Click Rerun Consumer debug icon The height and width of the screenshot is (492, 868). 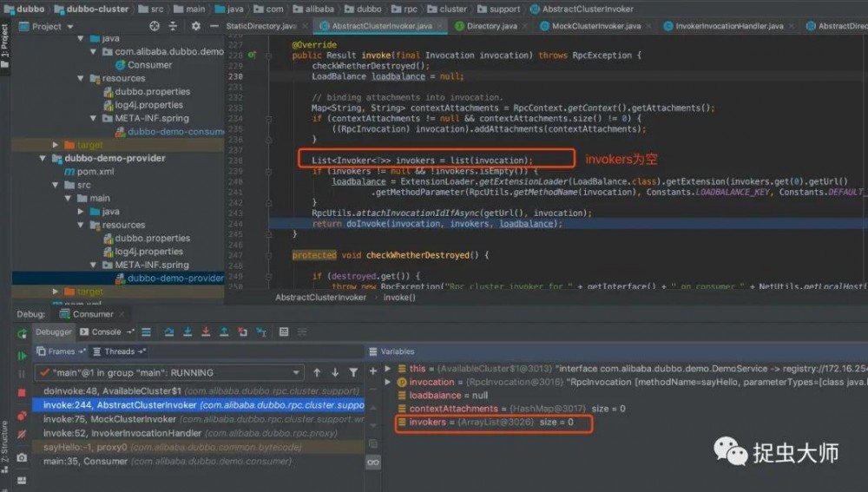pos(22,334)
